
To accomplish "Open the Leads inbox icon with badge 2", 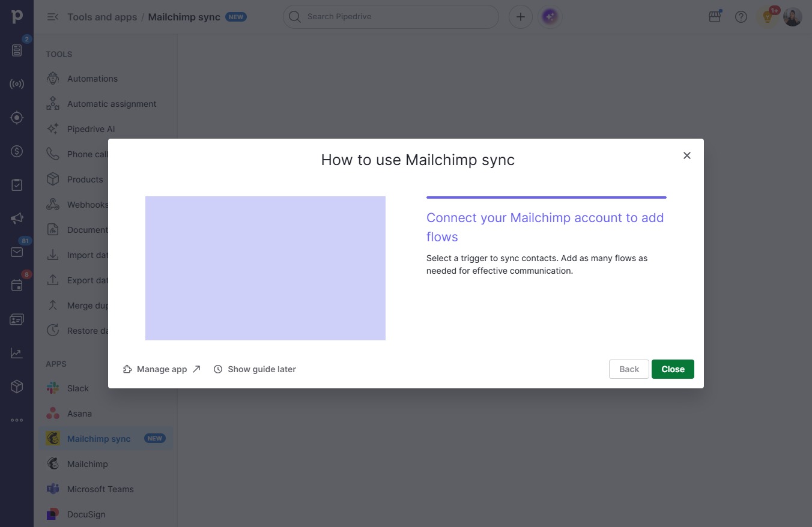I will point(17,50).
